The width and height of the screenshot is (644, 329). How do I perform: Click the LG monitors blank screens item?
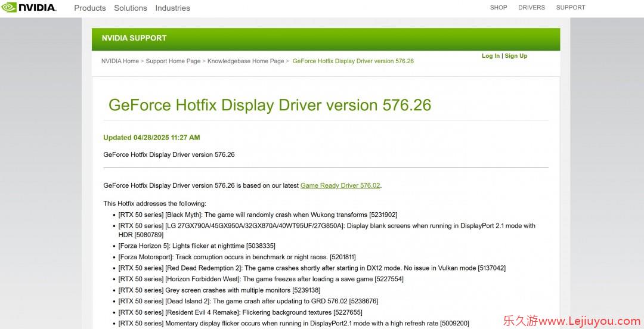click(327, 231)
